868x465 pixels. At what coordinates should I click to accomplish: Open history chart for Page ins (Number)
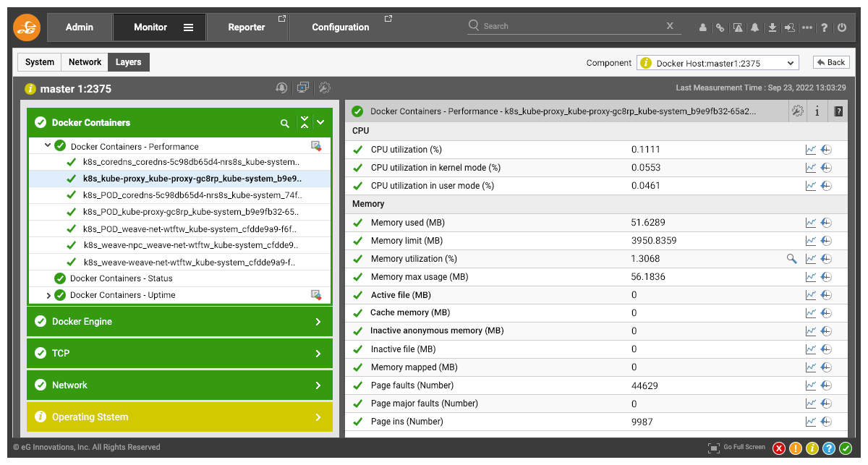(826, 422)
